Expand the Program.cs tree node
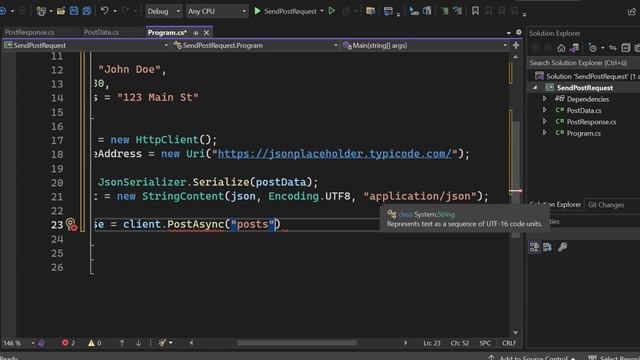The image size is (640, 360). coord(544,133)
